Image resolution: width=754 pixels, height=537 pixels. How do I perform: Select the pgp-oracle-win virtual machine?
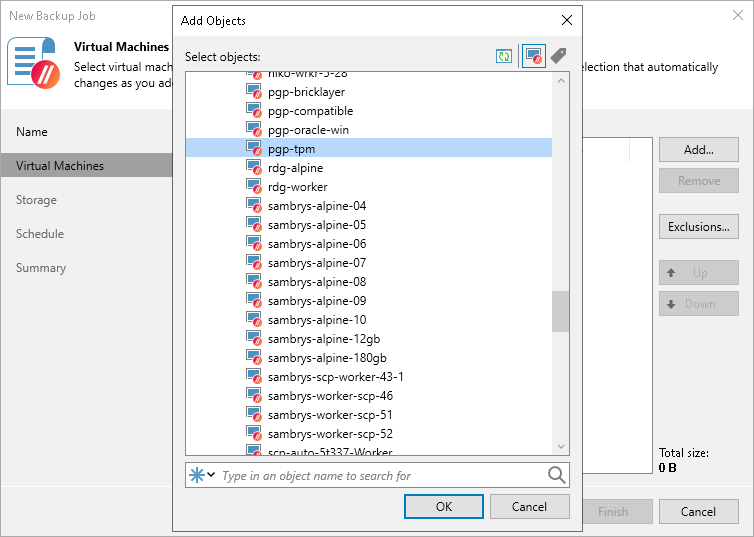308,130
